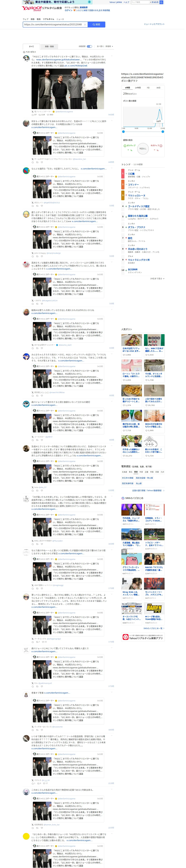Image resolution: width=186 pixels, height=868 pixels.
Task: Click retweet icon showing 9 under @s_g_nh
Action: (x=39, y=783)
